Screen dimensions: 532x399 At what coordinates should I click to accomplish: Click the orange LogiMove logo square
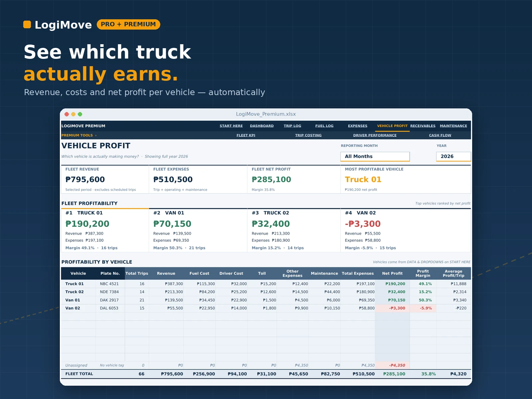tap(27, 24)
